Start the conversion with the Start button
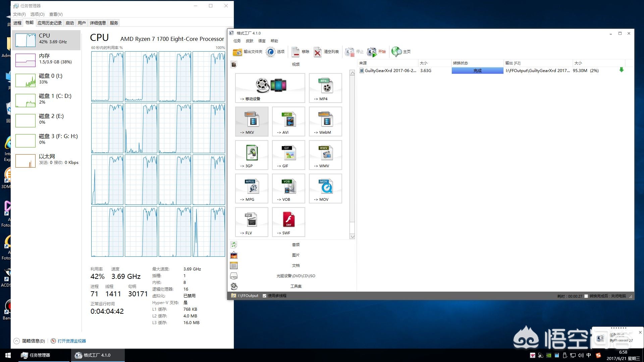Image resolution: width=644 pixels, height=362 pixels. coord(376,52)
